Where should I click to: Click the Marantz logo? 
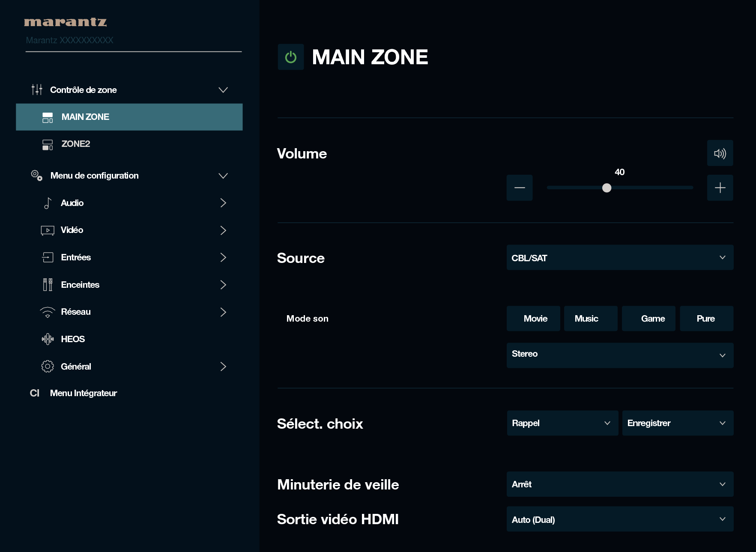pyautogui.click(x=65, y=22)
